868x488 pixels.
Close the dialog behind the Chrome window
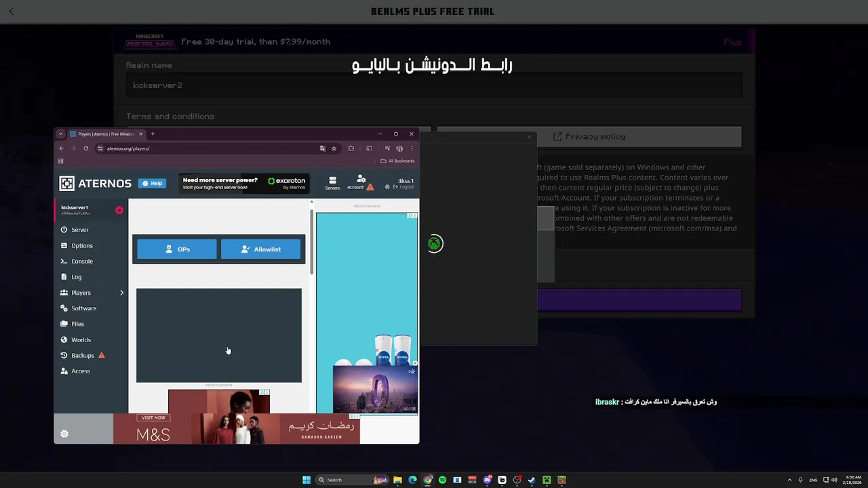coord(530,137)
